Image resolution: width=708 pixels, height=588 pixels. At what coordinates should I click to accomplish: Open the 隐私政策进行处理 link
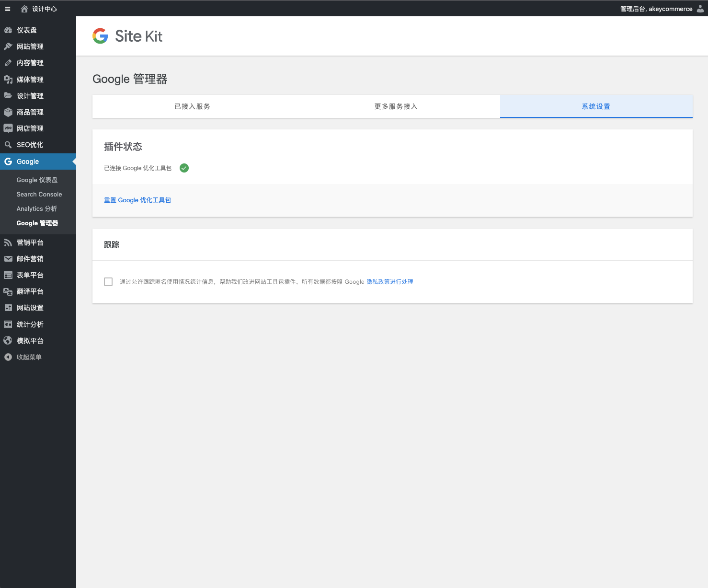pyautogui.click(x=390, y=282)
